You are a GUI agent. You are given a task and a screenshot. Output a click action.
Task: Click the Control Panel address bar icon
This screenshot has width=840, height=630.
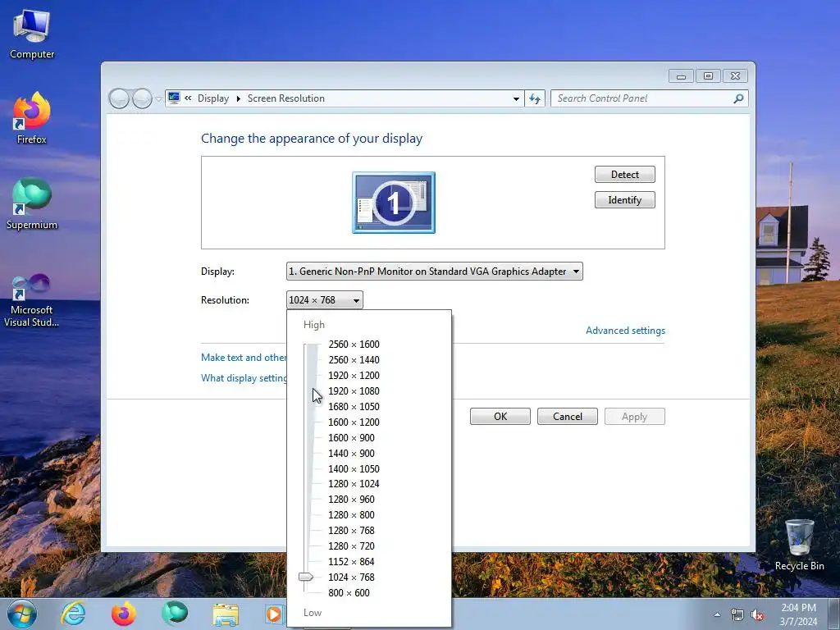pyautogui.click(x=174, y=98)
